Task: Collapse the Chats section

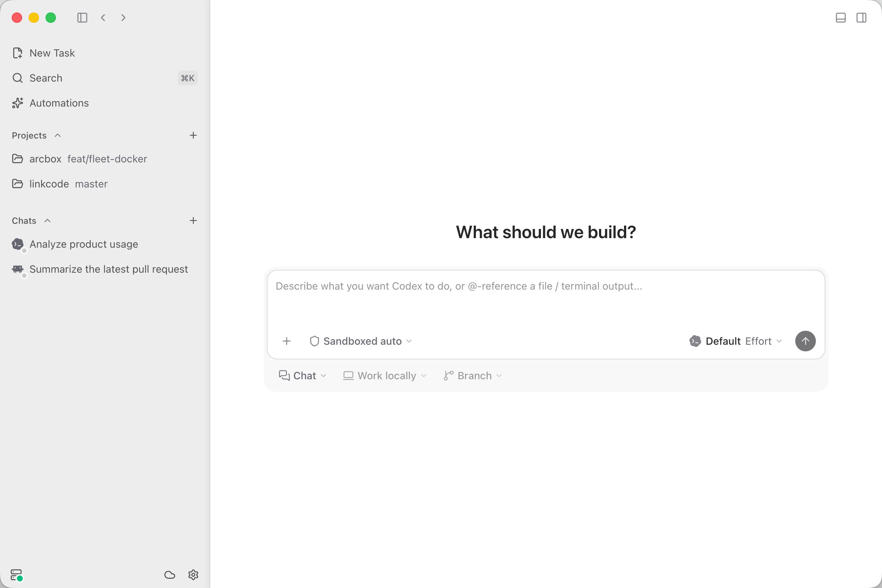Action: click(x=48, y=220)
